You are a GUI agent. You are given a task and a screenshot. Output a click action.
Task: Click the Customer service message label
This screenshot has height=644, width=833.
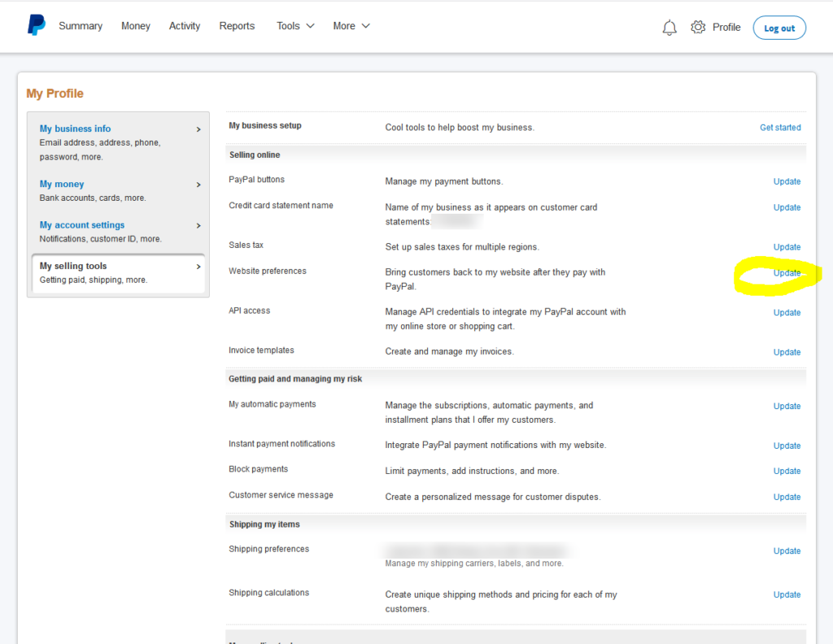281,495
